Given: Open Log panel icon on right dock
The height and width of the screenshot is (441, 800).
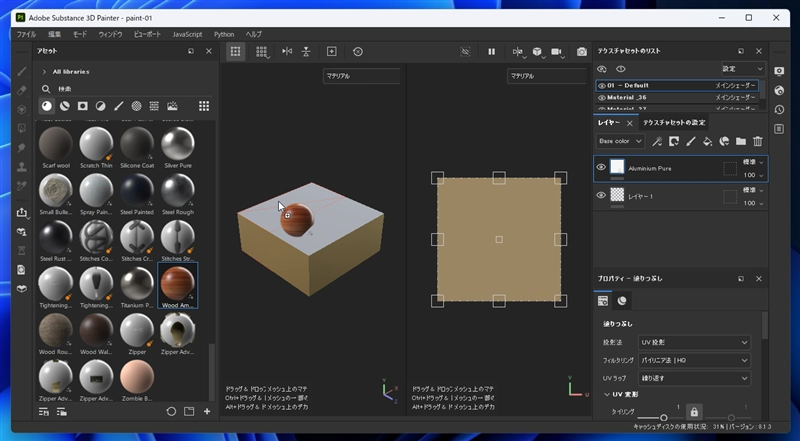Looking at the screenshot, I should click(779, 129).
